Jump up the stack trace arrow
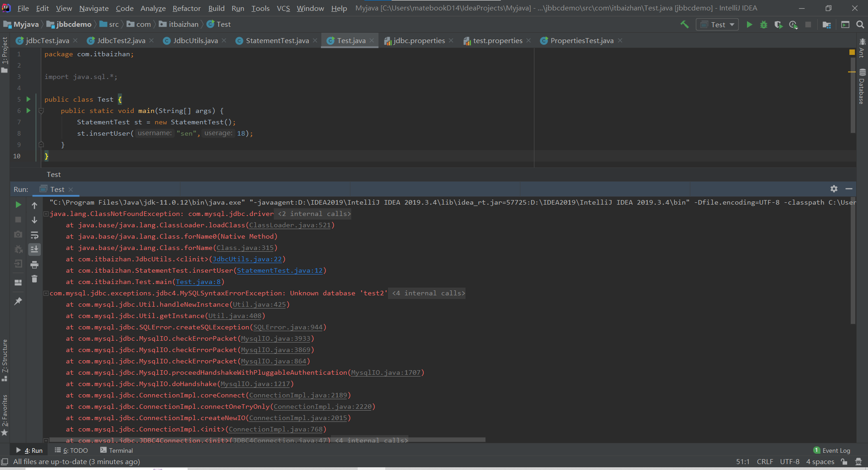 [x=34, y=206]
